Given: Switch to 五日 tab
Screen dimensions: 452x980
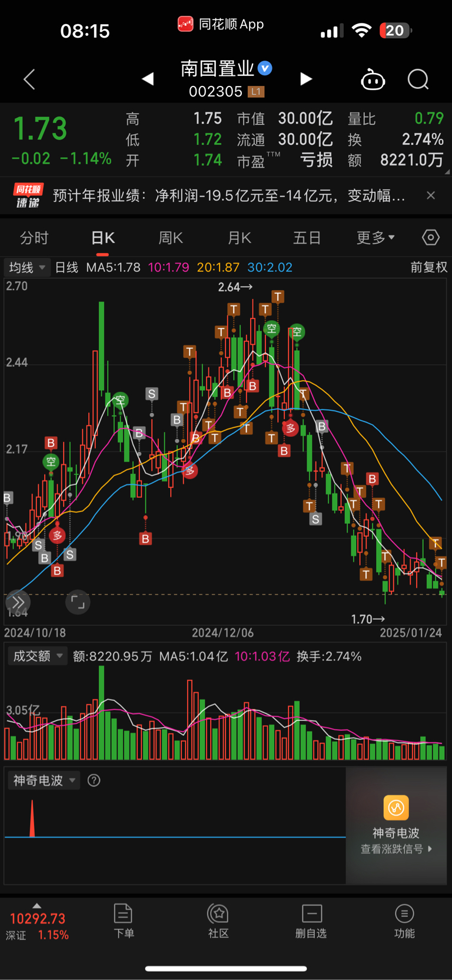Looking at the screenshot, I should [307, 238].
